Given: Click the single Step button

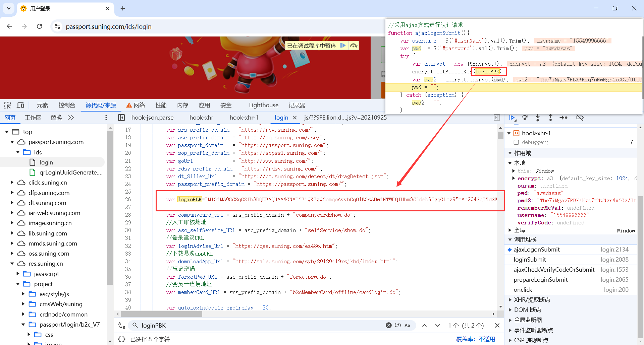Looking at the screenshot, I should (563, 118).
